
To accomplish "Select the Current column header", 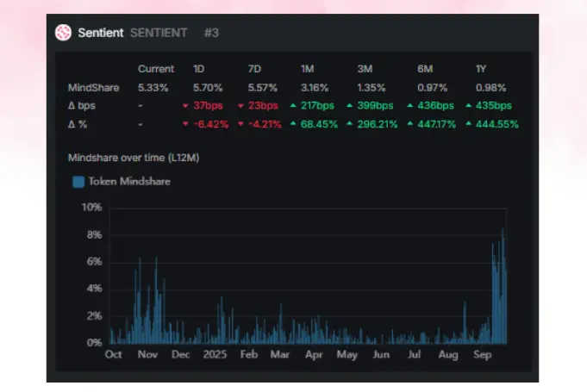I will click(156, 69).
